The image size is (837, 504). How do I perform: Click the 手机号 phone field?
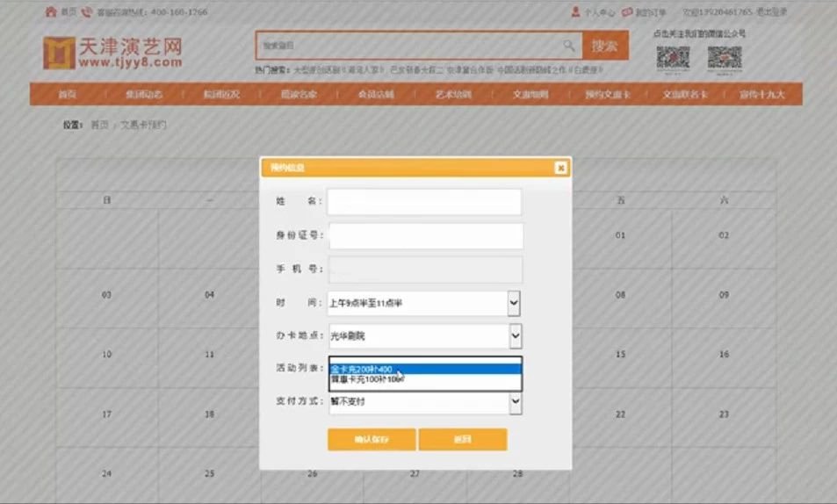tap(425, 269)
